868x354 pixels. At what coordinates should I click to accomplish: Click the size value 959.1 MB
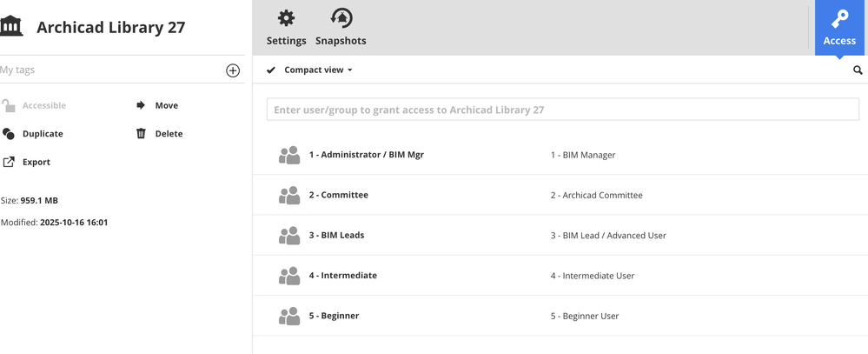(39, 201)
